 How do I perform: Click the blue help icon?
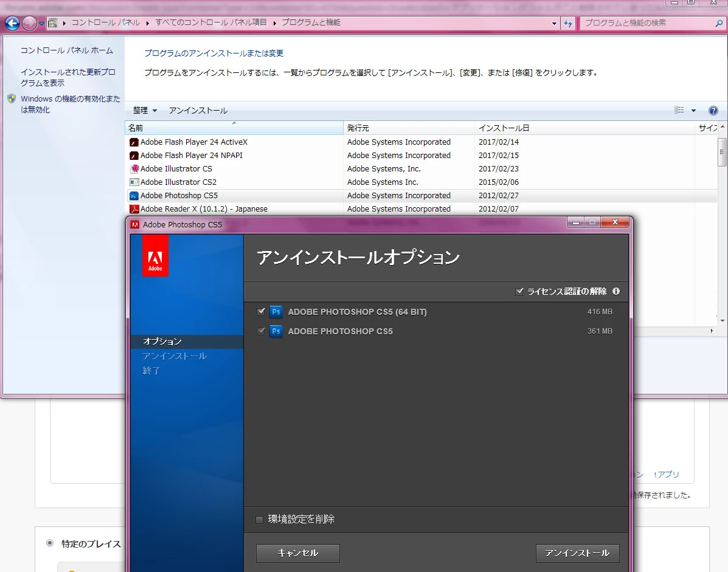click(x=713, y=111)
